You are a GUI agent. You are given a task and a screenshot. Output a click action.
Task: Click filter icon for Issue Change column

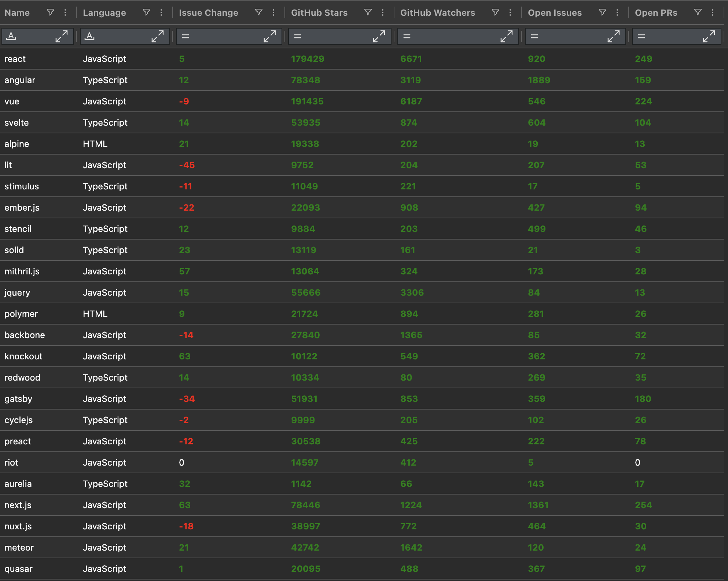259,12
